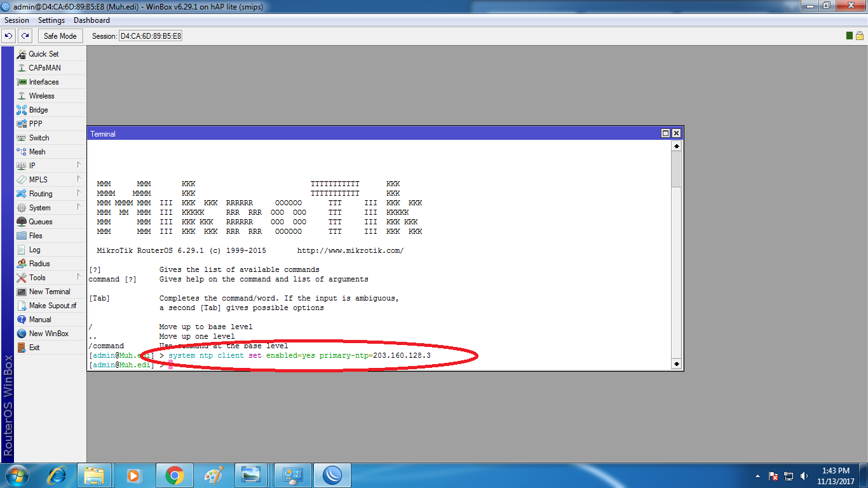Click the terminal command prompt cursor

click(170, 365)
